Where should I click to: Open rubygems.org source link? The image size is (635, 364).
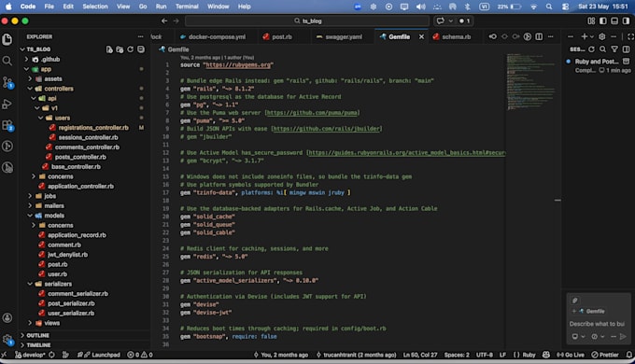click(x=237, y=64)
